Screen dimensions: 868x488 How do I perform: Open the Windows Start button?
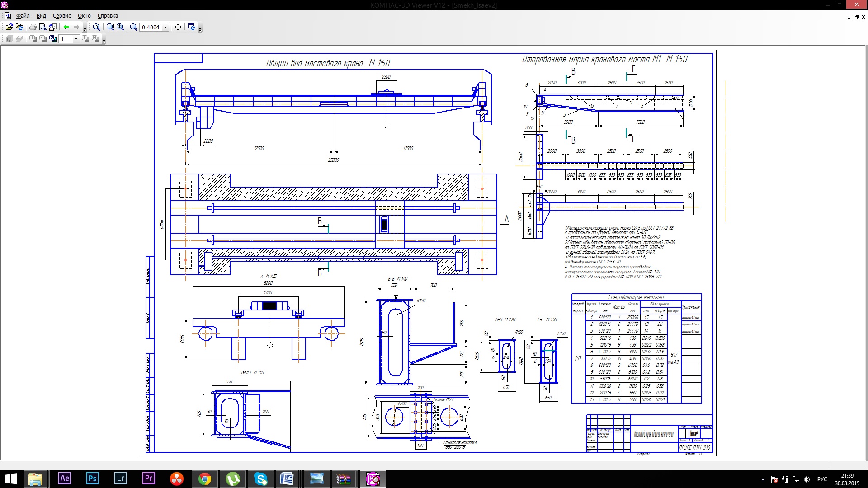point(11,479)
